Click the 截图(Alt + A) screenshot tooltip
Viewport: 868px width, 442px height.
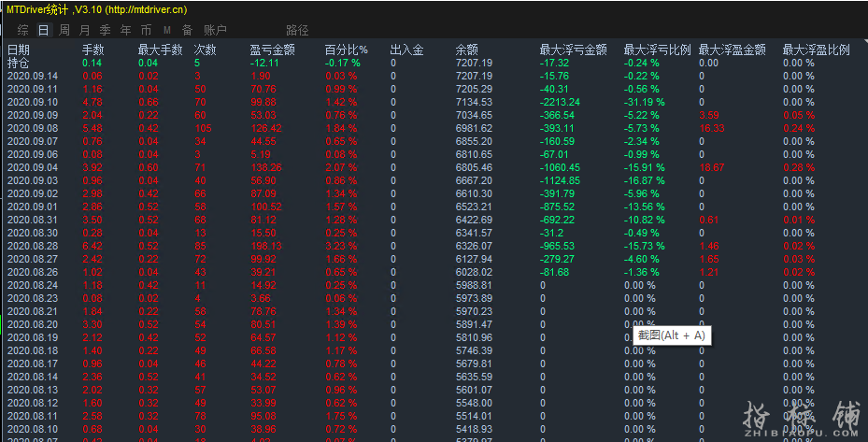click(x=671, y=335)
